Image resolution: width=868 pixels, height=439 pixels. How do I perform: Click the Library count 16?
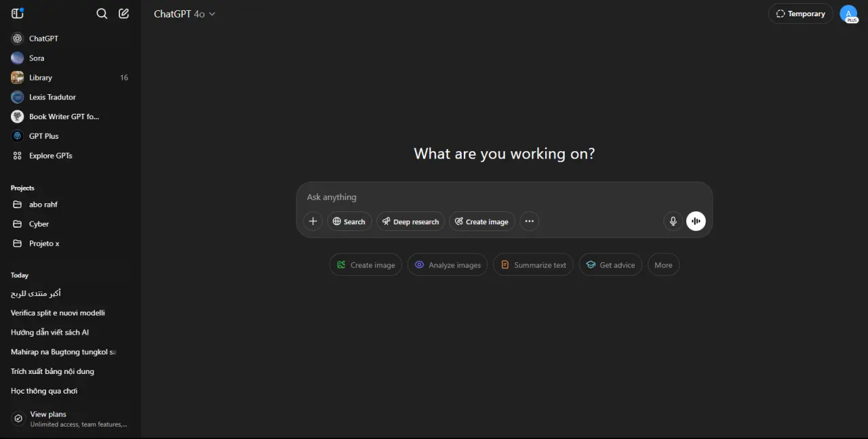[x=124, y=78]
